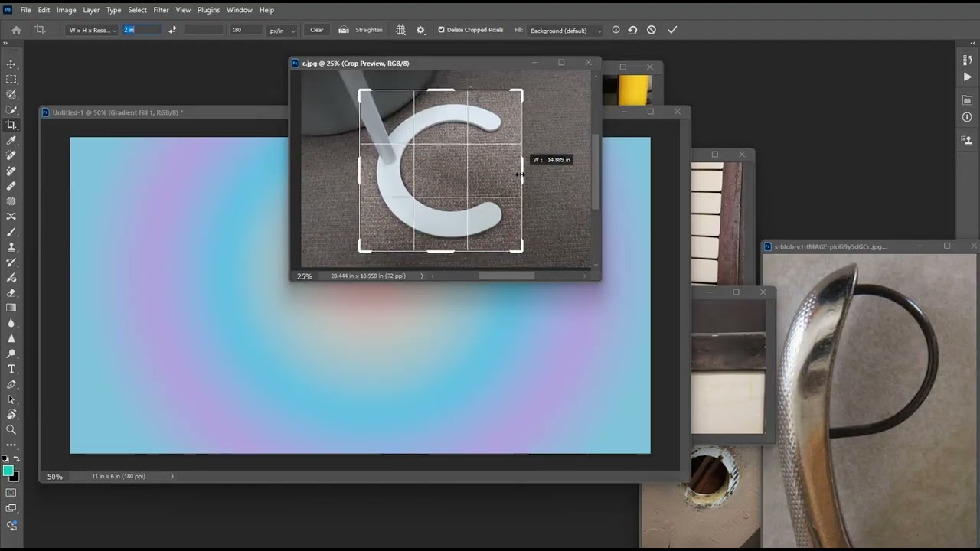Open the W x H x Resolution preset dropdown

(93, 30)
